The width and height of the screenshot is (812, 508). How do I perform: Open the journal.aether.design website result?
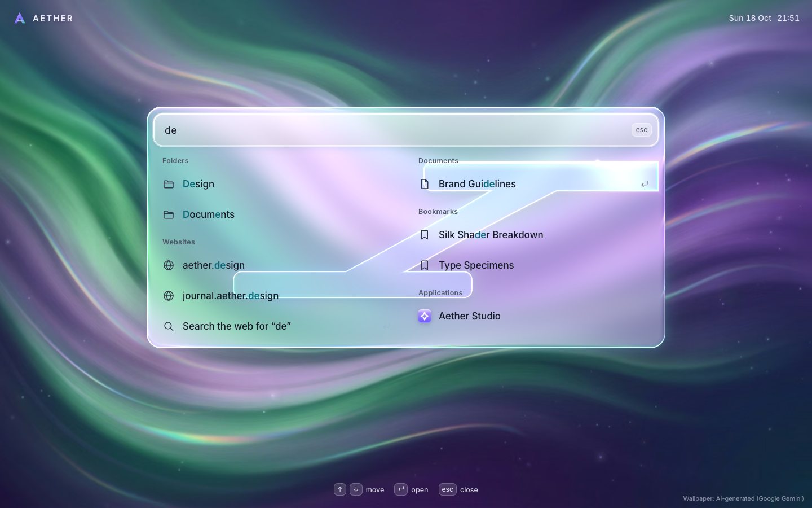point(278,296)
